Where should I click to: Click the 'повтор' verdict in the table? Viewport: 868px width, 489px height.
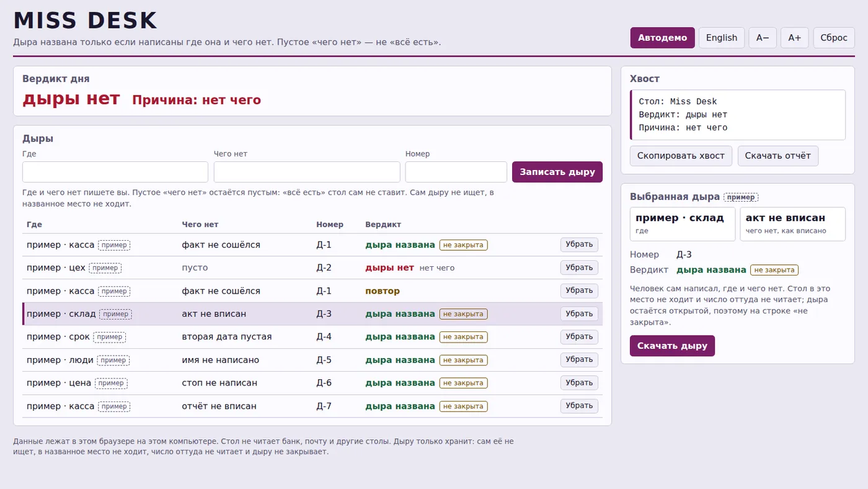point(383,291)
